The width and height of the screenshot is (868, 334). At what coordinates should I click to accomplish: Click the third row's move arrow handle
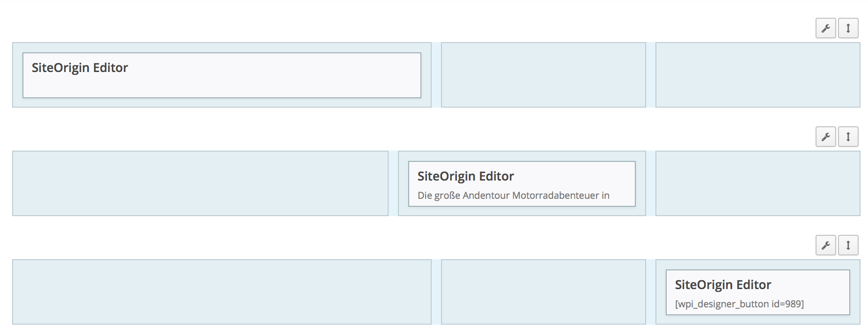pyautogui.click(x=848, y=245)
